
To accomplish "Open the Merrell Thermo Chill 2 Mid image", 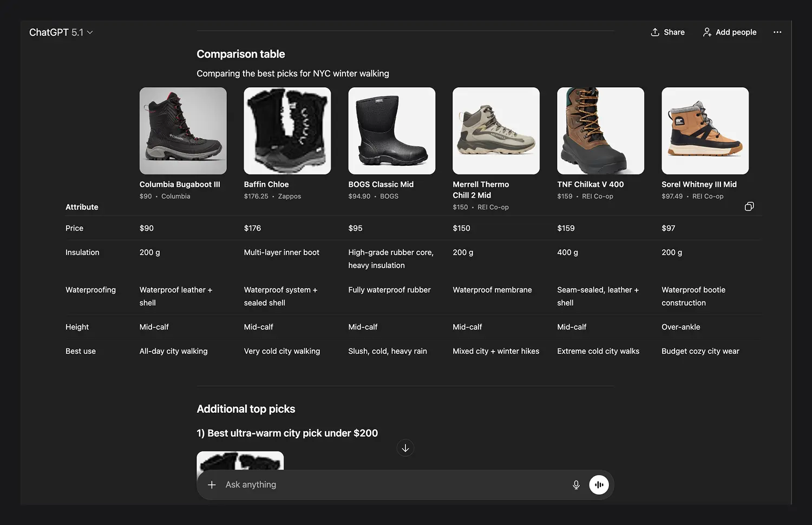I will coord(496,131).
